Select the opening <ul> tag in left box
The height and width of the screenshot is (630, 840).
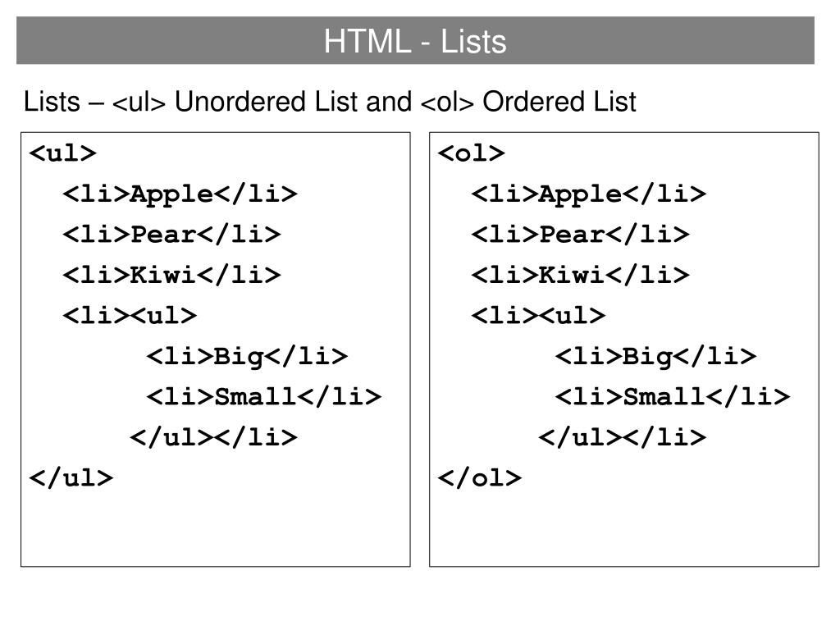click(62, 153)
